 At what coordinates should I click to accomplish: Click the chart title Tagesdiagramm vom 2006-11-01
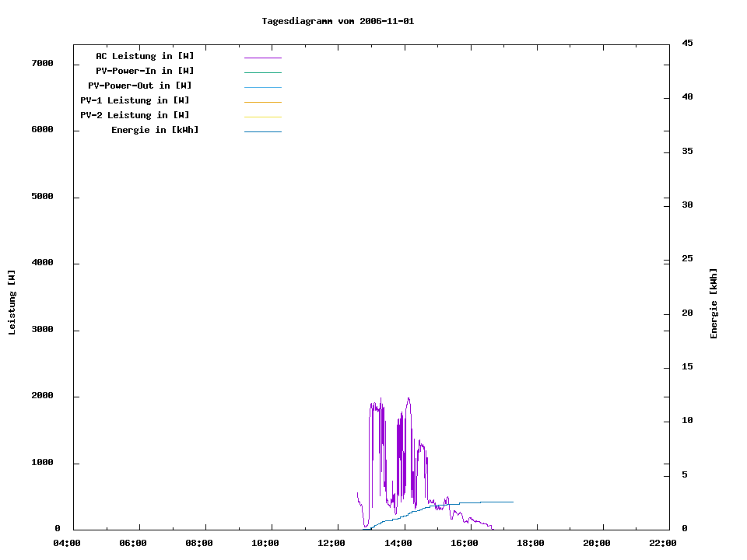[338, 21]
